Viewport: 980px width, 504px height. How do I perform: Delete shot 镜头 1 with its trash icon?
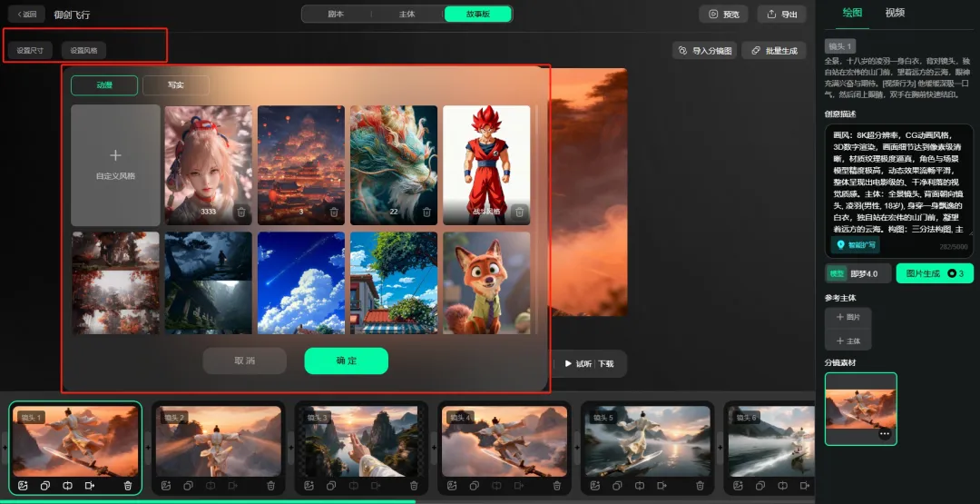[x=128, y=486]
